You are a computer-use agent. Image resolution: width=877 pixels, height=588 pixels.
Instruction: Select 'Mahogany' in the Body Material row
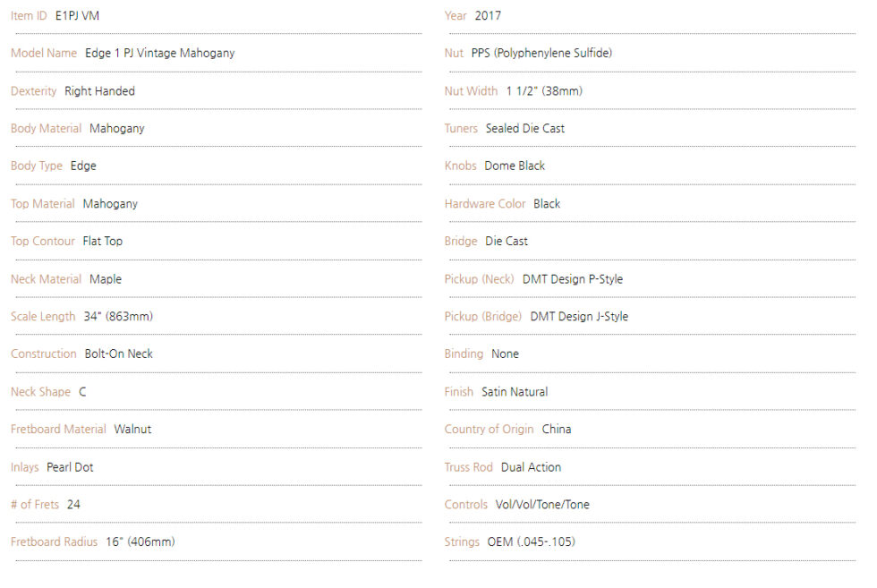point(117,129)
